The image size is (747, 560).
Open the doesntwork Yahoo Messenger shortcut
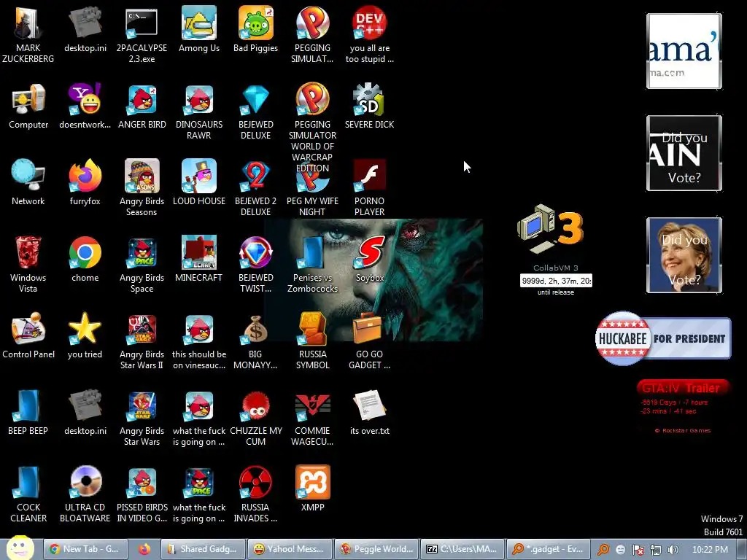(85, 106)
